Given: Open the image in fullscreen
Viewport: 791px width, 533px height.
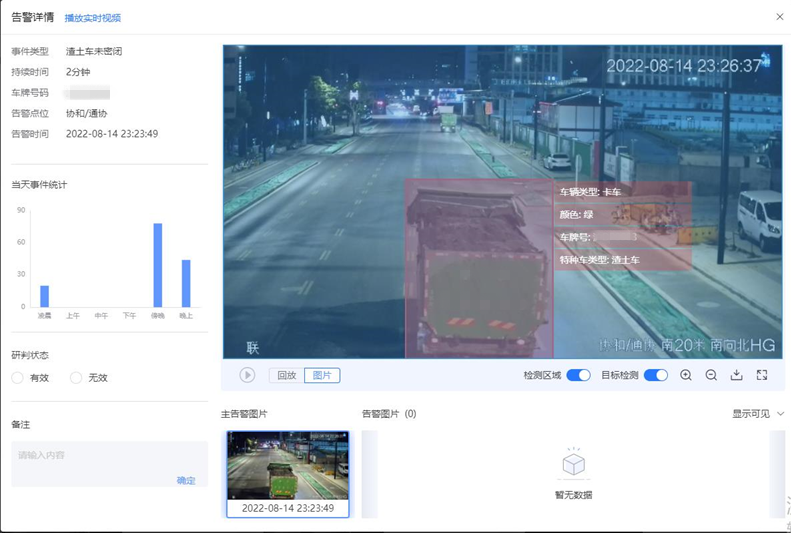Looking at the screenshot, I should point(762,375).
